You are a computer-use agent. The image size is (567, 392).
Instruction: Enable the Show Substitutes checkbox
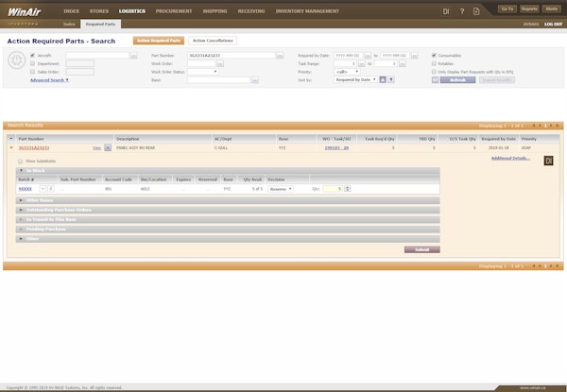(21, 162)
